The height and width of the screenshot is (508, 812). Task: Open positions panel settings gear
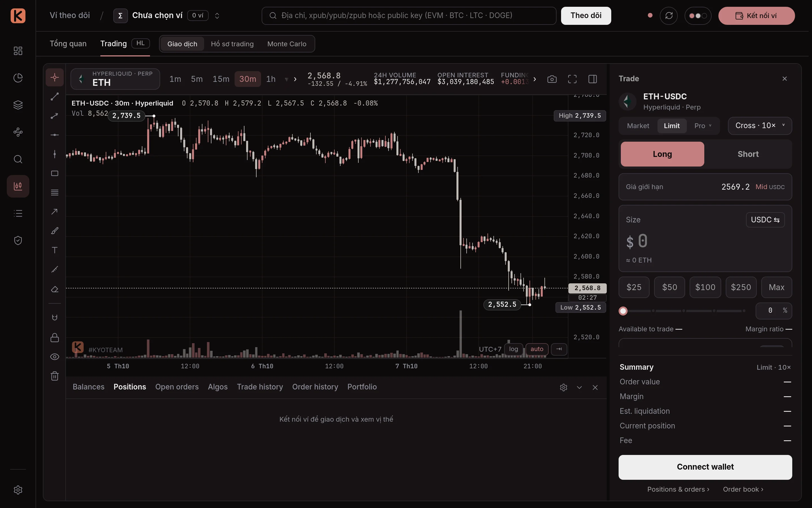[x=564, y=387]
